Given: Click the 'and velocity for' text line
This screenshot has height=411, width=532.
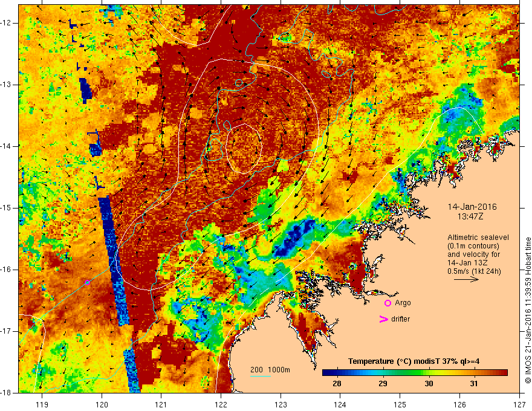Looking at the screenshot, I should [473, 254].
